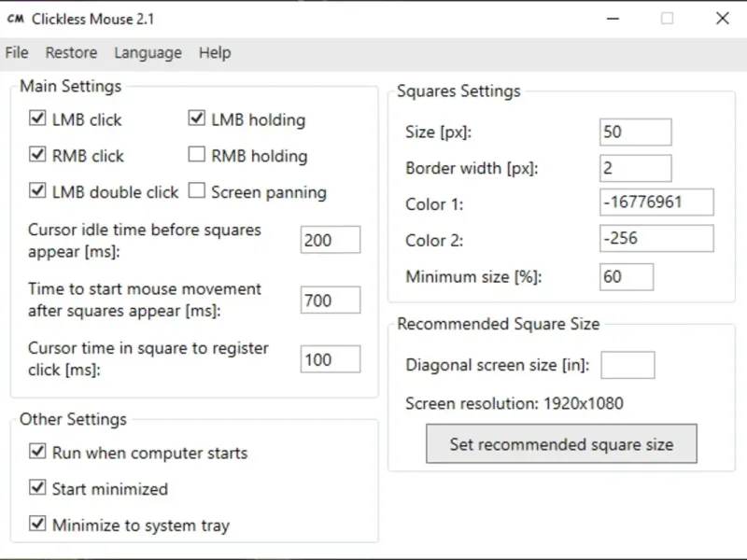Disable the RMB click checkbox
The height and width of the screenshot is (560, 747).
37,155
